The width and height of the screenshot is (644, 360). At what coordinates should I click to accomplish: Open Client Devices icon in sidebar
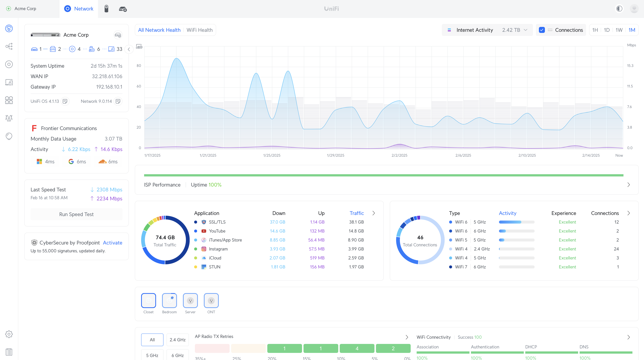coord(9,82)
